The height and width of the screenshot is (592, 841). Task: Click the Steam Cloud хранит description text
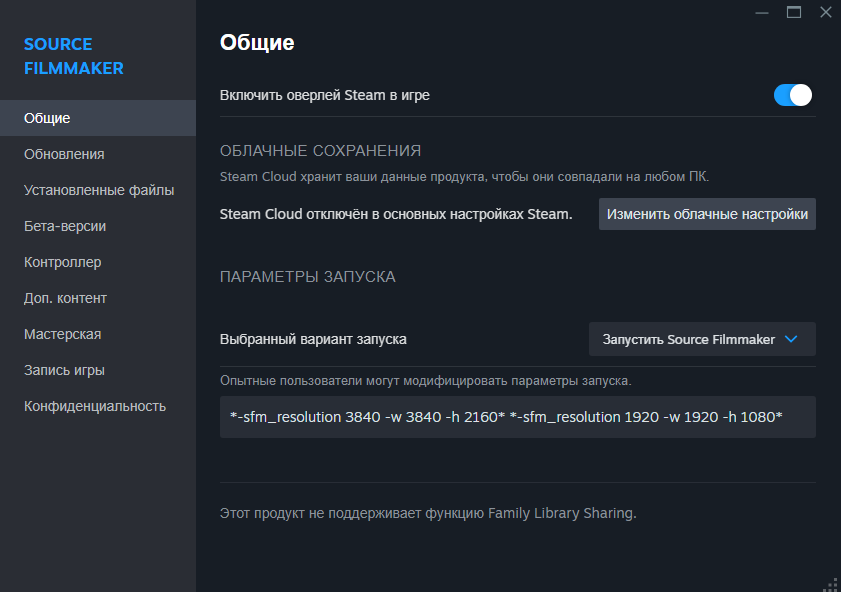pyautogui.click(x=464, y=176)
